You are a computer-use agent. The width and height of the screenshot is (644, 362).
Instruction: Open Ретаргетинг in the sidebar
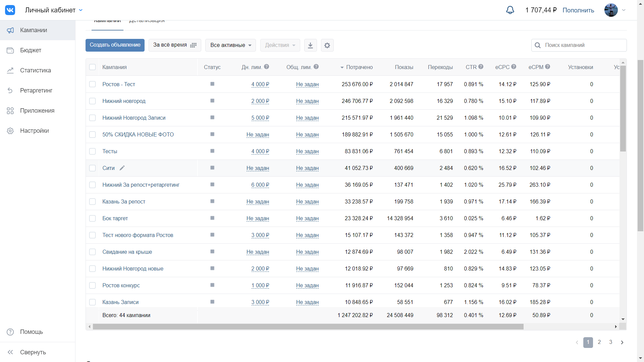(36, 90)
